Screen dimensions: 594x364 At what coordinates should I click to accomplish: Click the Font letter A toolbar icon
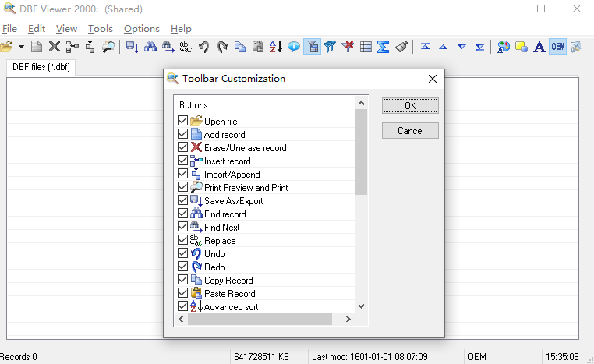pos(539,47)
